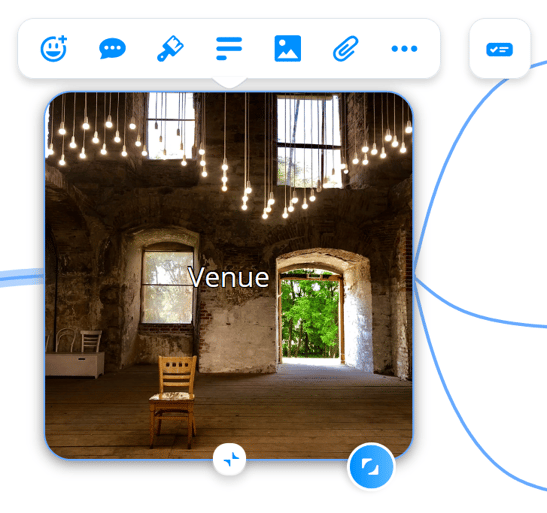
Task: Click the image picture icon in toolbar
Action: 288,48
